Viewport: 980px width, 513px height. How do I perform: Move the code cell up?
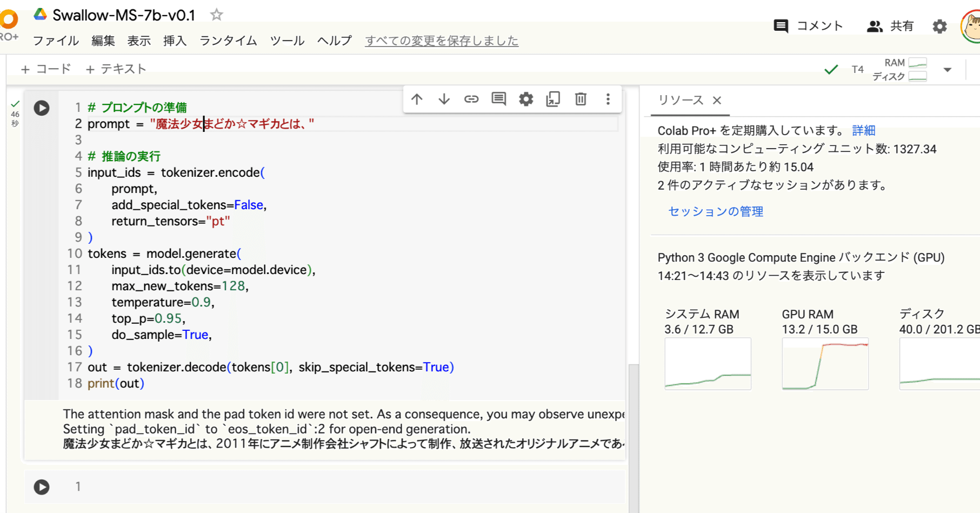pos(417,99)
